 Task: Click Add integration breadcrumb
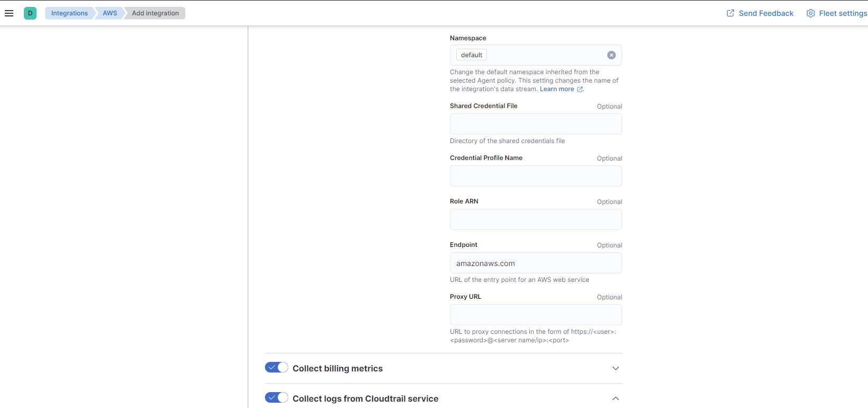155,13
